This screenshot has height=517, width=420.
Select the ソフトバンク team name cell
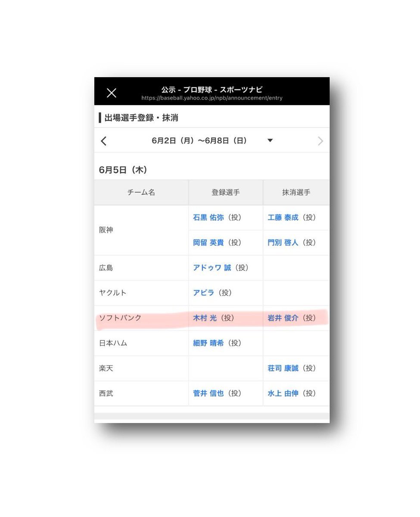pyautogui.click(x=141, y=318)
